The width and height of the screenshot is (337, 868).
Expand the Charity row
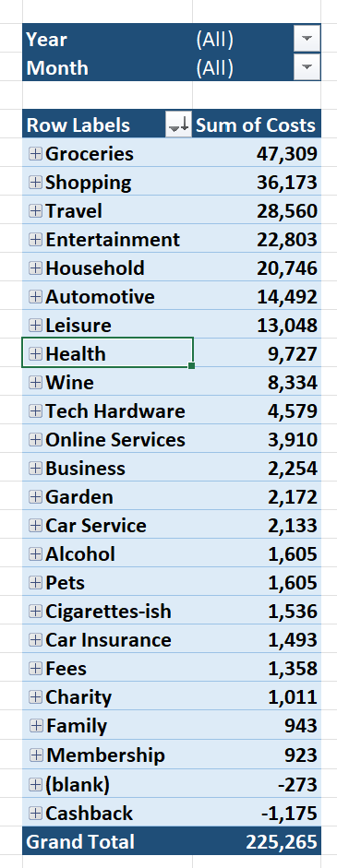[x=35, y=697]
